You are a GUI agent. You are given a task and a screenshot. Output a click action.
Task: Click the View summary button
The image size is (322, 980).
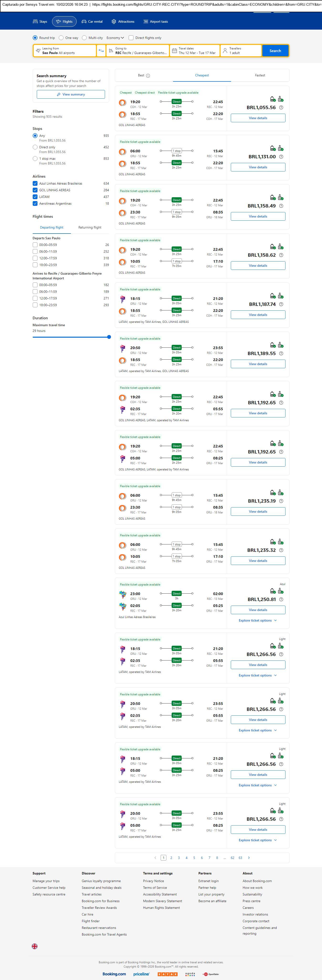pyautogui.click(x=71, y=94)
